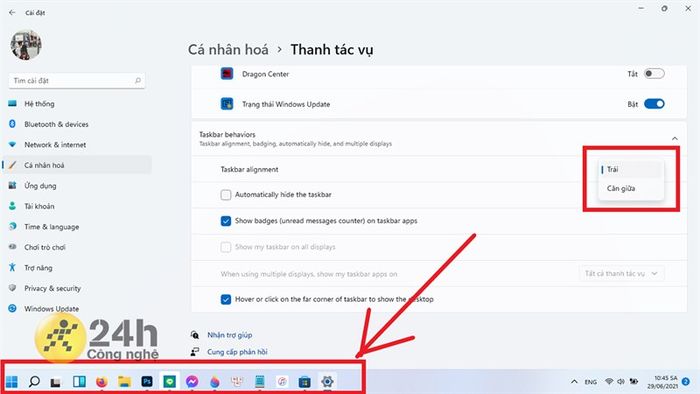Click the volume speaker tray icon
Viewport: 700px width, 394px height.
(621, 382)
